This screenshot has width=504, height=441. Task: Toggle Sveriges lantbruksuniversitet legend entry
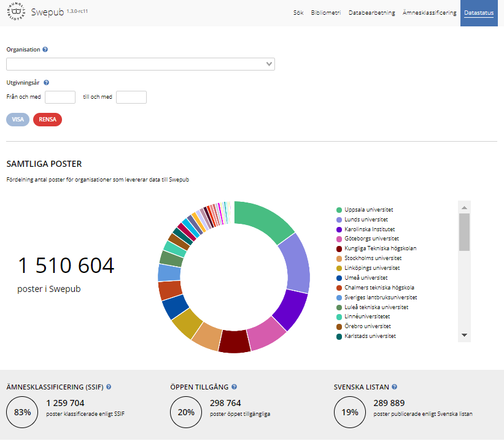[x=377, y=297]
